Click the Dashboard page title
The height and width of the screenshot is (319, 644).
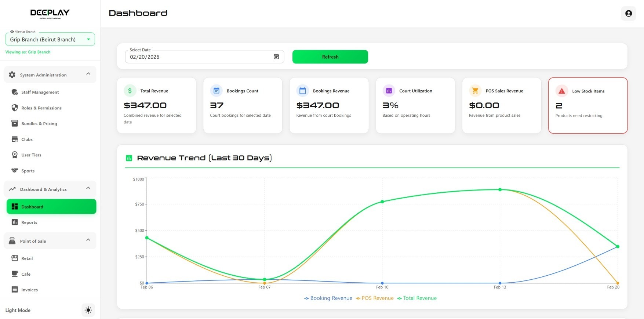[x=138, y=13]
